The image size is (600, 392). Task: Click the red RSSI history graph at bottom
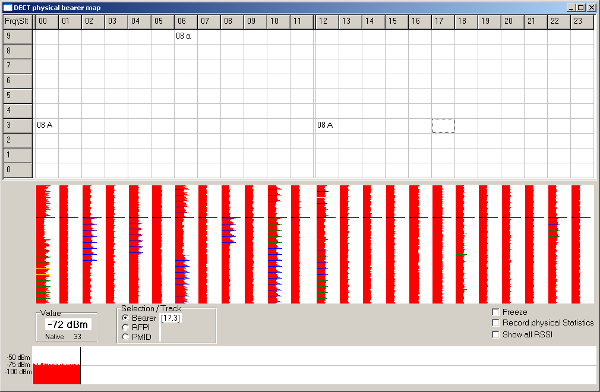(x=56, y=374)
